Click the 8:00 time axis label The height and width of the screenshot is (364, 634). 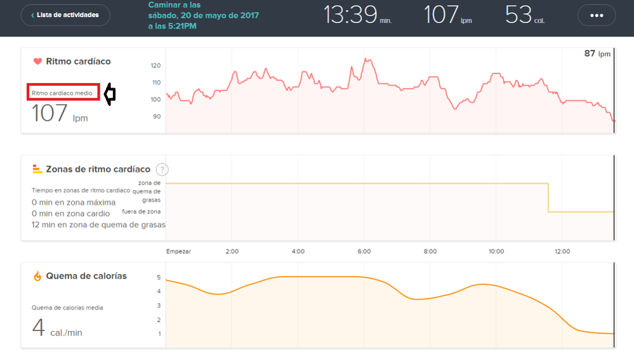click(x=430, y=251)
